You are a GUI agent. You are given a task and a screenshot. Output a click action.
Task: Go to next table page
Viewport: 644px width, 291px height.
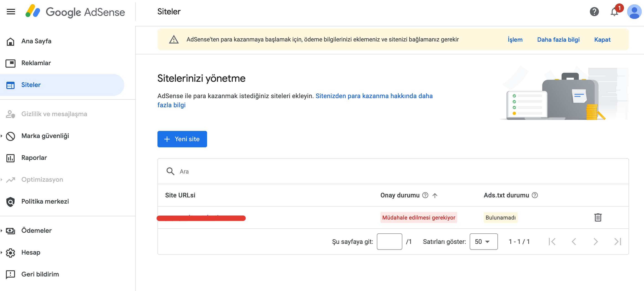pos(596,242)
